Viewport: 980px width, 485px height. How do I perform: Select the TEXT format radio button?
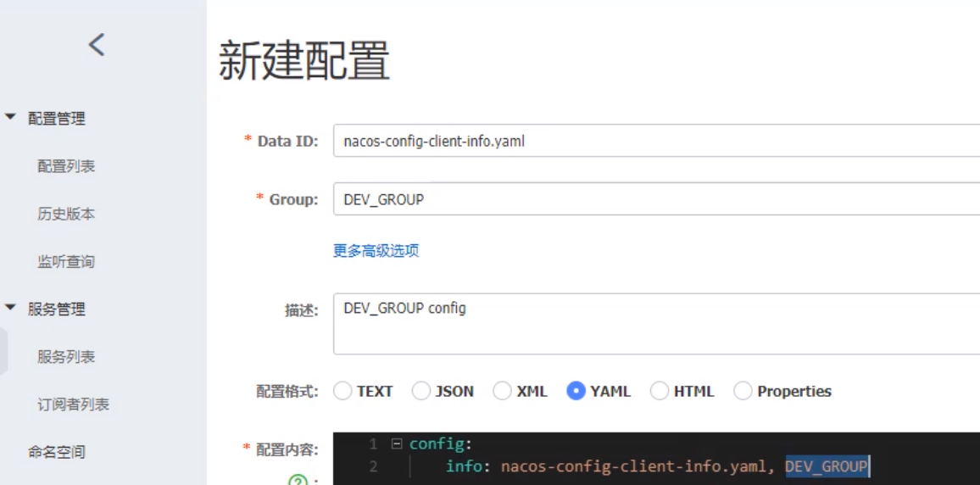(x=342, y=391)
